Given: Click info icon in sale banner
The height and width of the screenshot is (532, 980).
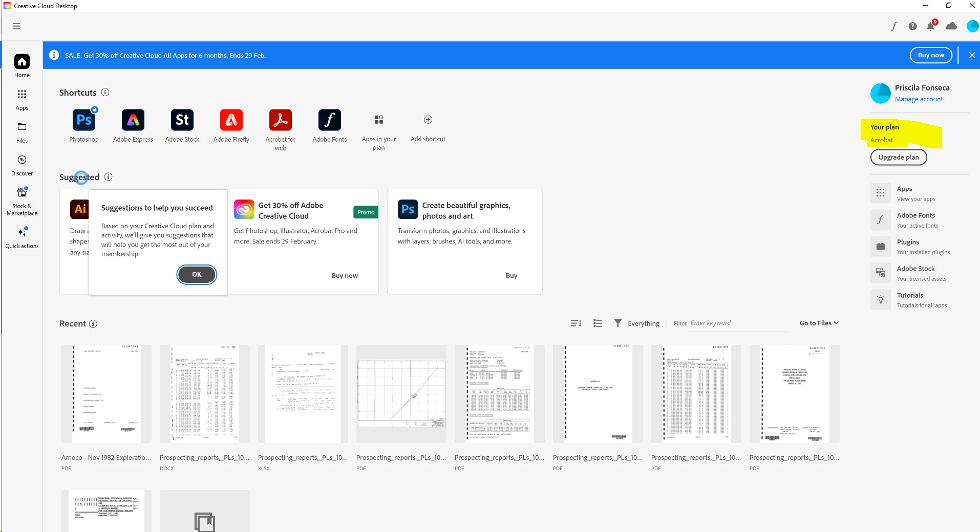Looking at the screenshot, I should click(x=54, y=55).
